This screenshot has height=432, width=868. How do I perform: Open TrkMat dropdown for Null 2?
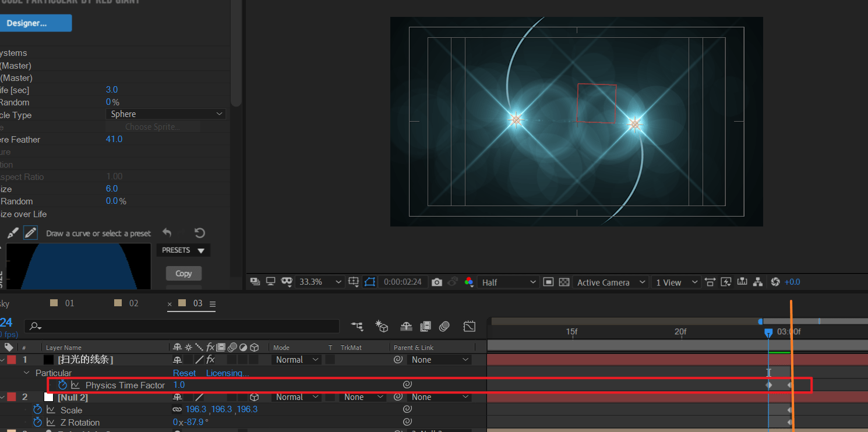[x=364, y=397]
